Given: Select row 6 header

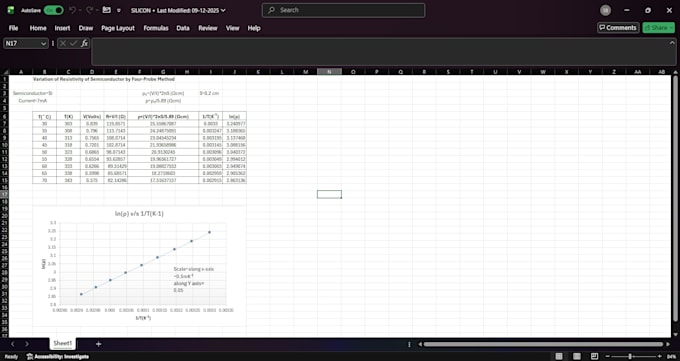Looking at the screenshot, I should (4, 116).
